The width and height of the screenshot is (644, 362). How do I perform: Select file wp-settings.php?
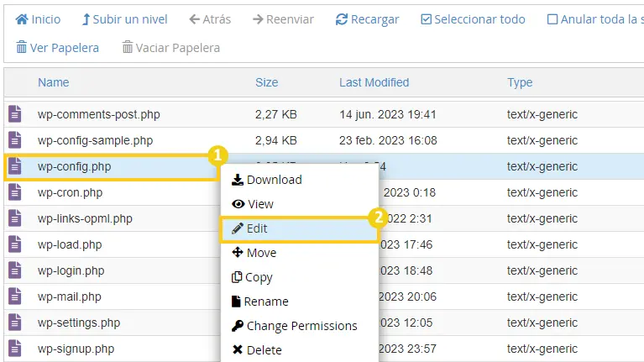(x=79, y=323)
